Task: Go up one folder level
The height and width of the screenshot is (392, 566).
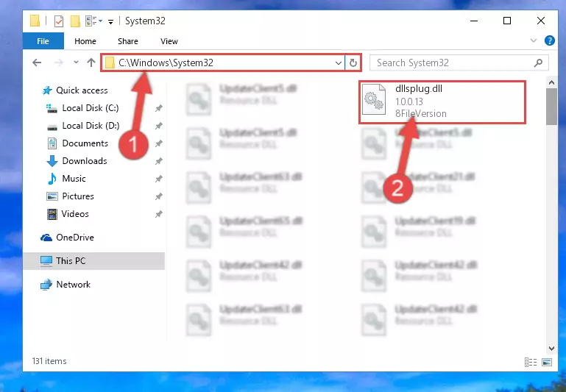Action: click(91, 63)
